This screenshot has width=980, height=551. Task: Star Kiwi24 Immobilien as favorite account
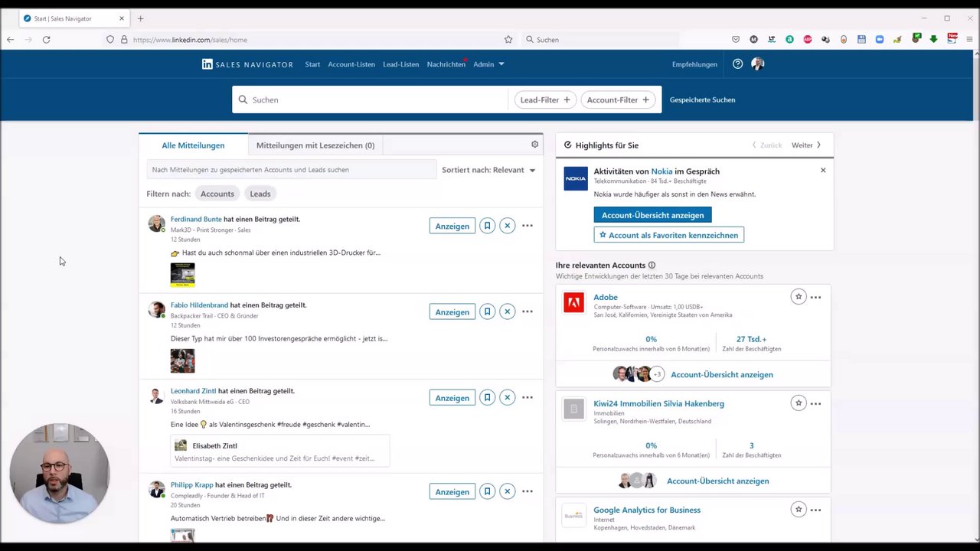pos(799,403)
